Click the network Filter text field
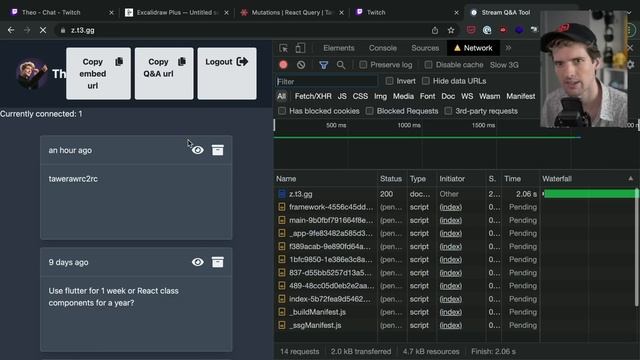The width and height of the screenshot is (640, 360). click(326, 81)
